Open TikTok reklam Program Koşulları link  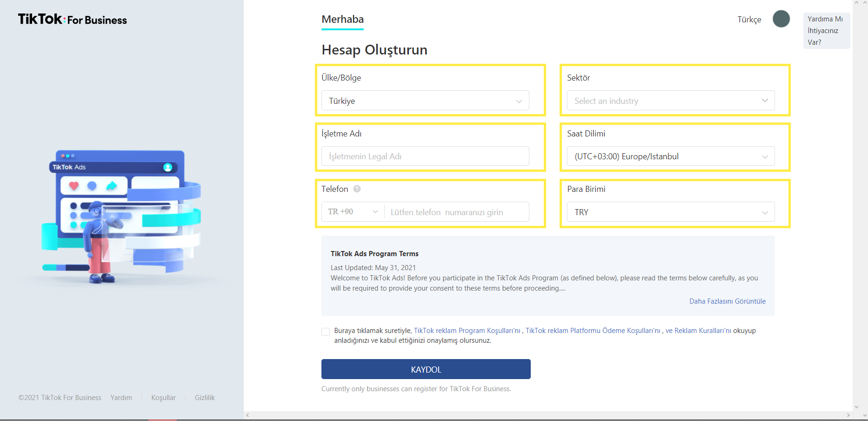(x=467, y=331)
